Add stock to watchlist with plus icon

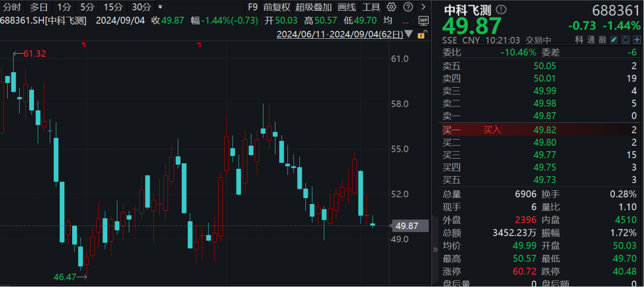point(637,40)
